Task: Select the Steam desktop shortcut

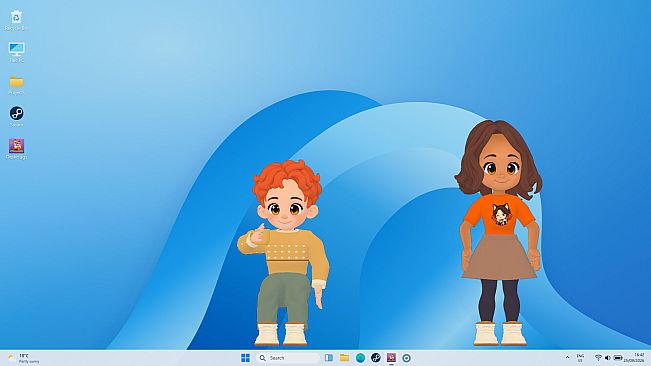Action: click(16, 116)
